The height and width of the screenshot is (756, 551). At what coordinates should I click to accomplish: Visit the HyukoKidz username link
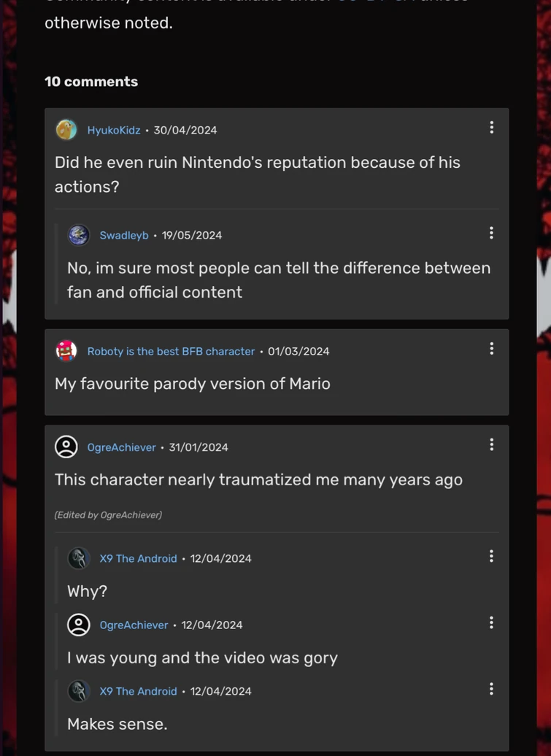(x=114, y=130)
